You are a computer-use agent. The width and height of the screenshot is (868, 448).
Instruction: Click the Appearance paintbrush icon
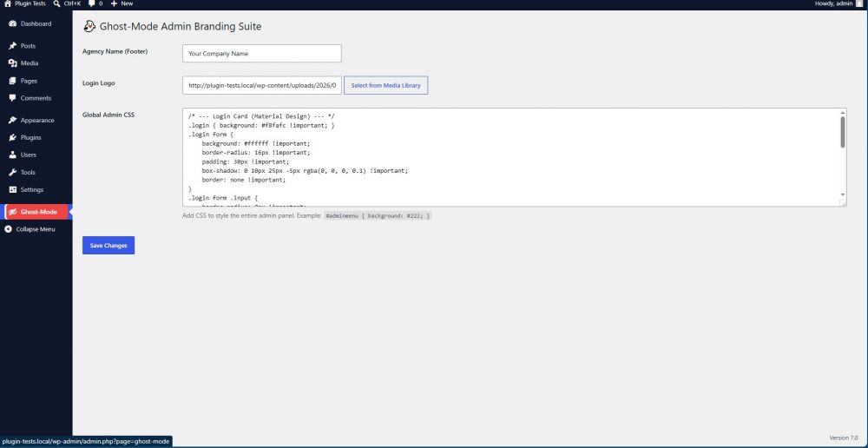[x=13, y=120]
